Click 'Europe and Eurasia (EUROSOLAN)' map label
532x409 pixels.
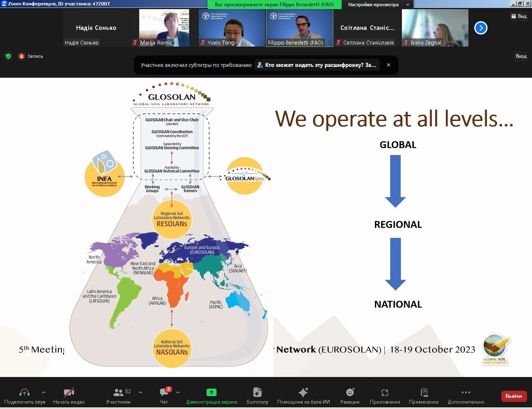click(x=202, y=250)
